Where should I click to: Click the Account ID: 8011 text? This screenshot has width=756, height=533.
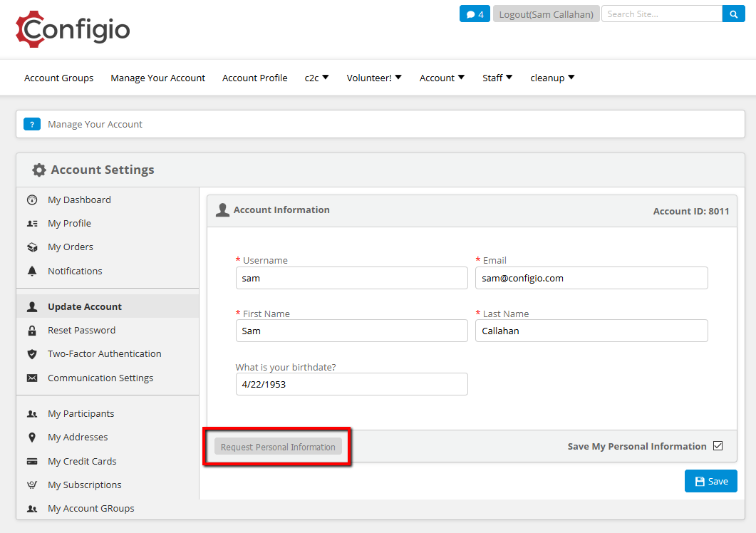[691, 211]
